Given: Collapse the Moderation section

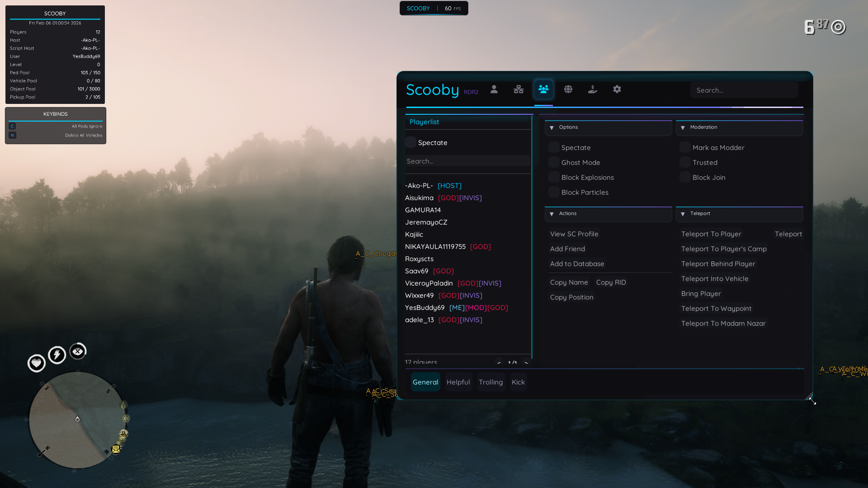Looking at the screenshot, I should pos(683,128).
